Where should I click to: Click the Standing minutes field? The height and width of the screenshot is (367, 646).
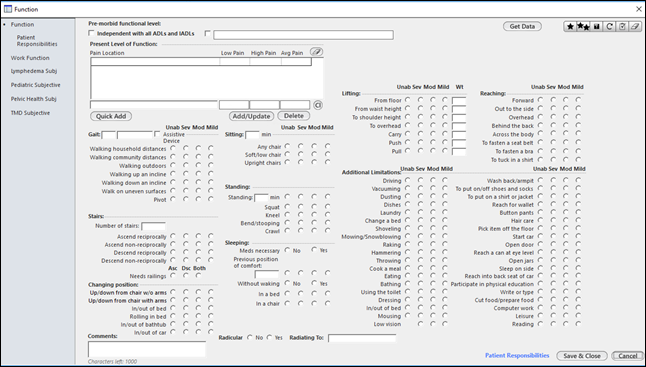261,198
